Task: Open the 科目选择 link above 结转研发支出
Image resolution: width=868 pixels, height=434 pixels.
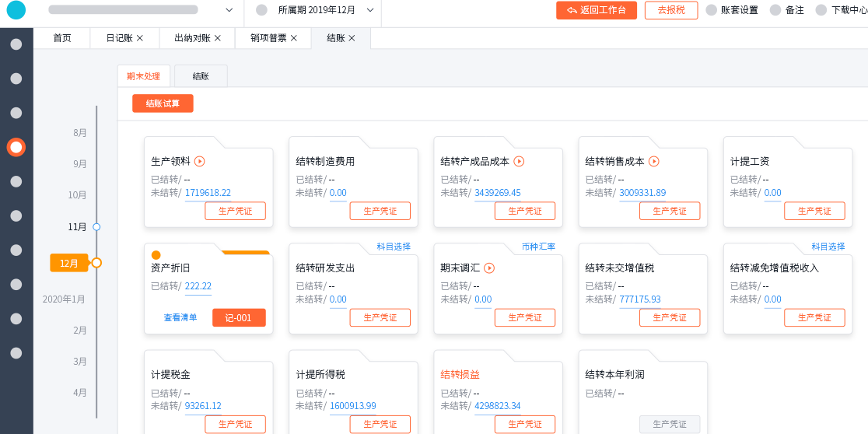Action: 394,247
